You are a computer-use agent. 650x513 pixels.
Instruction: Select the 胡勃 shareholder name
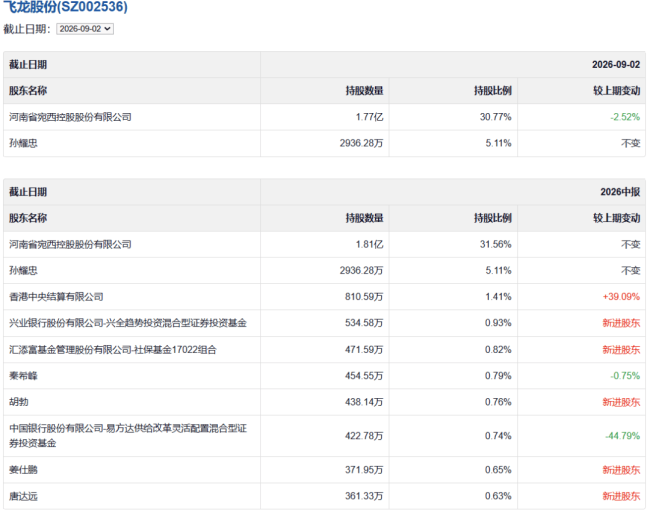coord(19,402)
